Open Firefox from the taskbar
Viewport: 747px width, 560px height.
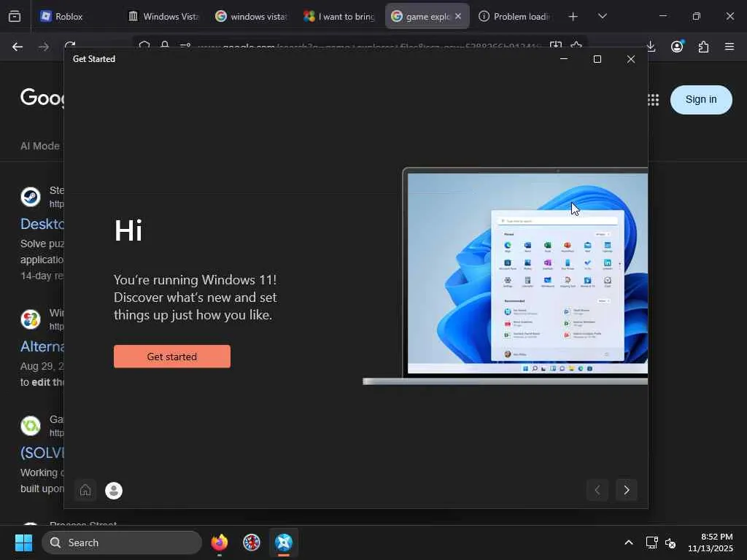[220, 542]
